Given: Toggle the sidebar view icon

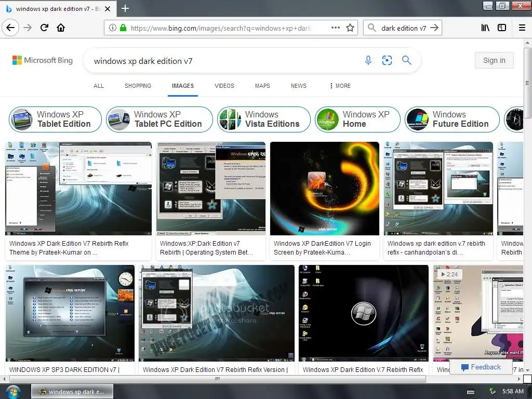Looking at the screenshot, I should coord(502,28).
